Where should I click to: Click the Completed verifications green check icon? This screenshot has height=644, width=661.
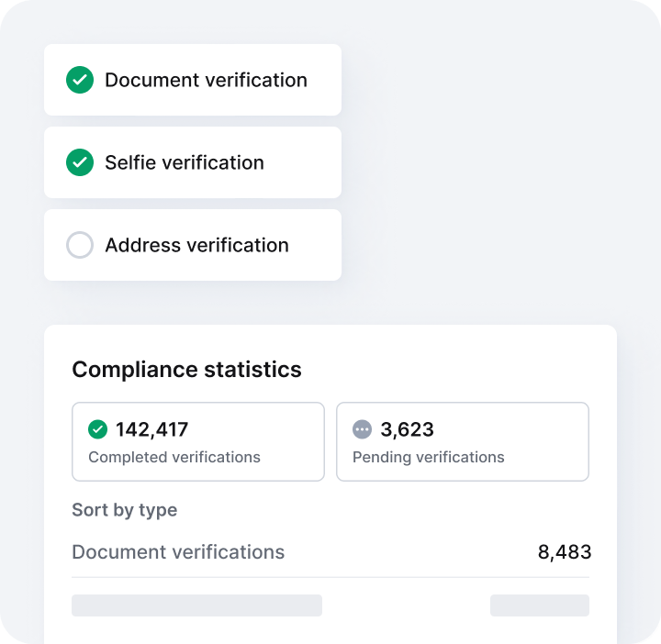point(98,429)
